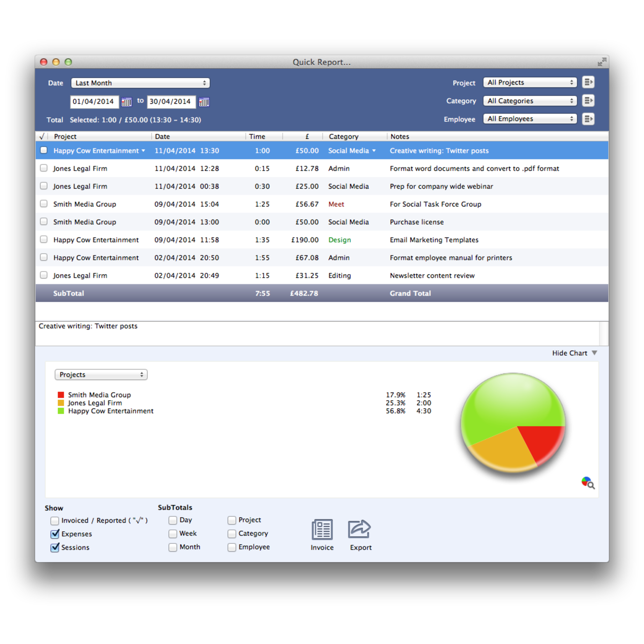
Task: Open the Projects chart breakdown dropdown
Action: [101, 374]
